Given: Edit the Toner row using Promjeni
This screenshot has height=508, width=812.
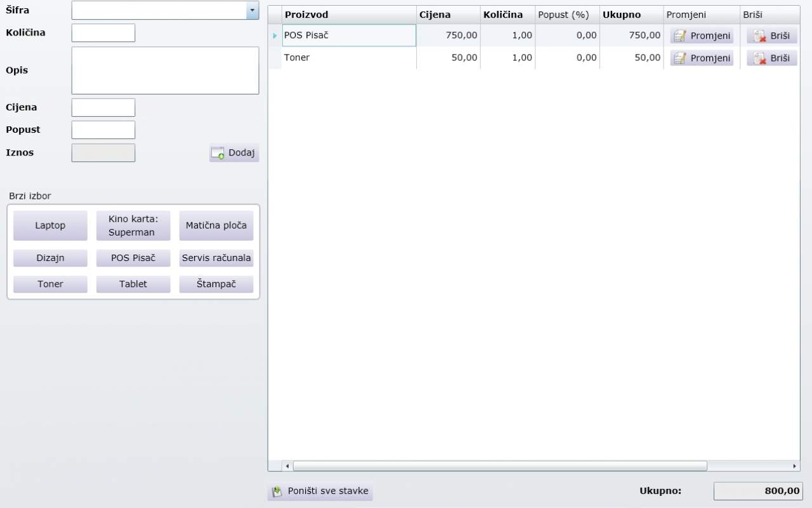Looking at the screenshot, I should (x=702, y=58).
